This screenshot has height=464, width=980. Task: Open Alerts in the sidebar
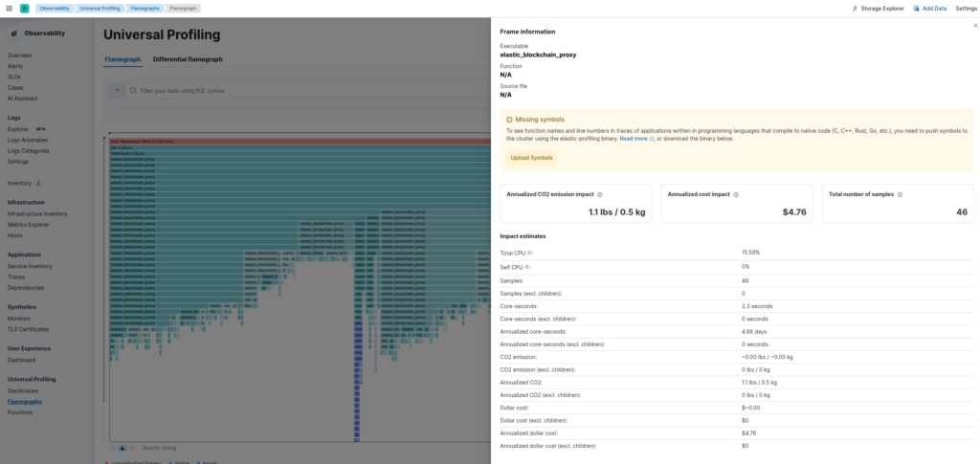coord(15,66)
